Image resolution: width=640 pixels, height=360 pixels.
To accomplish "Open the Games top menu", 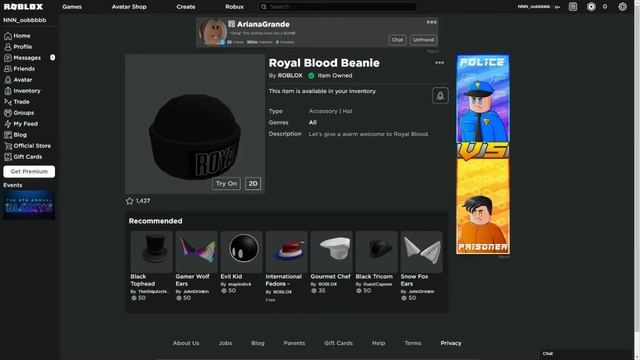I will [x=72, y=7].
